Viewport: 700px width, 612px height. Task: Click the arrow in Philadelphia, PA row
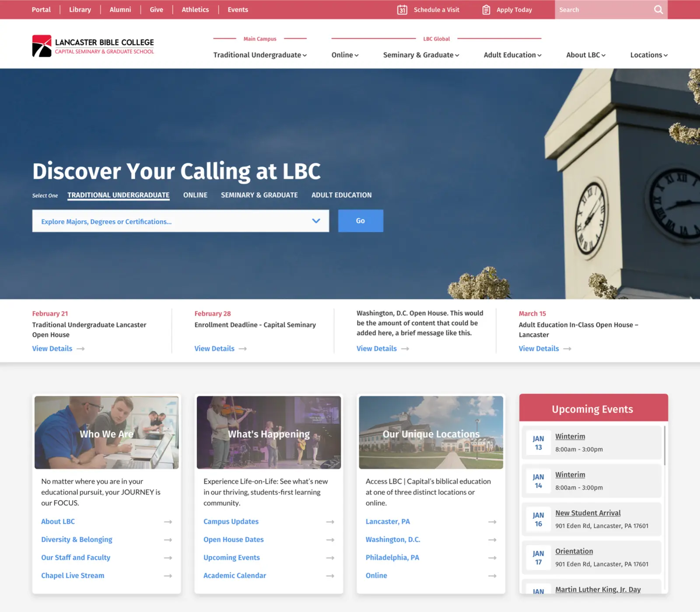tap(493, 558)
